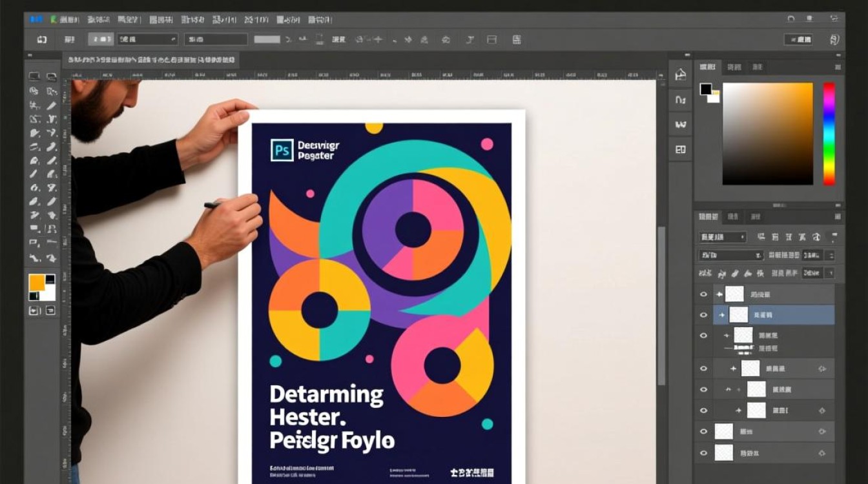Switch to the third tab in the Layers panel
Screen dimensions: 868x484
click(x=756, y=217)
